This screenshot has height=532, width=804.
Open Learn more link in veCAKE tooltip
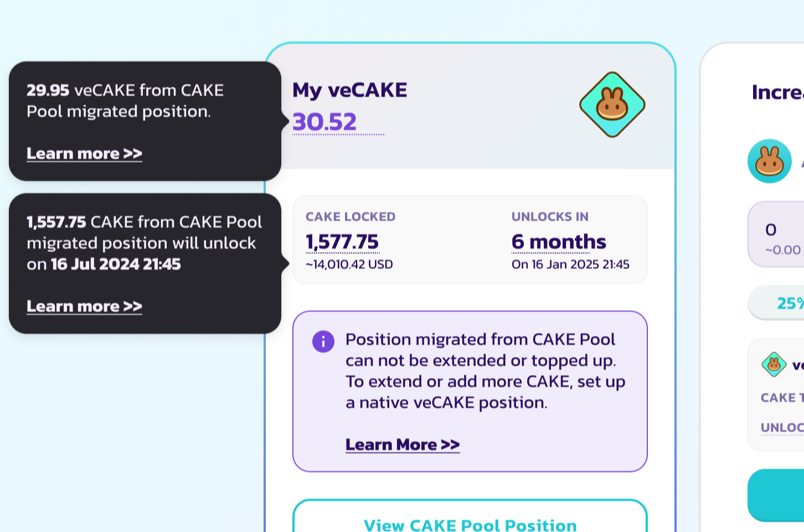click(x=84, y=153)
